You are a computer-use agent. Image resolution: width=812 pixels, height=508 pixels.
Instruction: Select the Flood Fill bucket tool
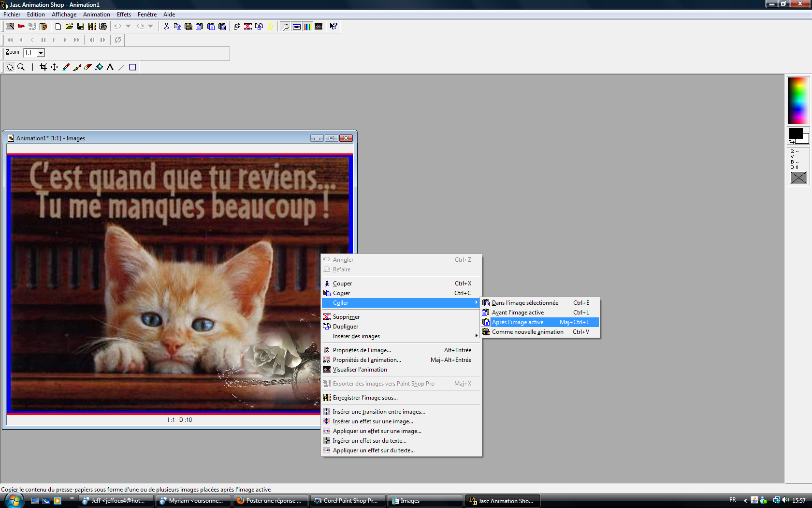pos(99,67)
